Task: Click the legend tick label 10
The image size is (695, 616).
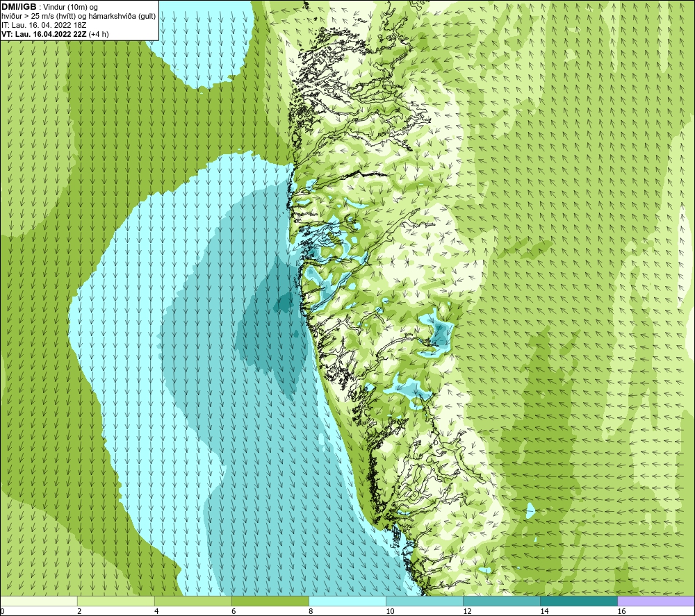Action: (x=390, y=612)
